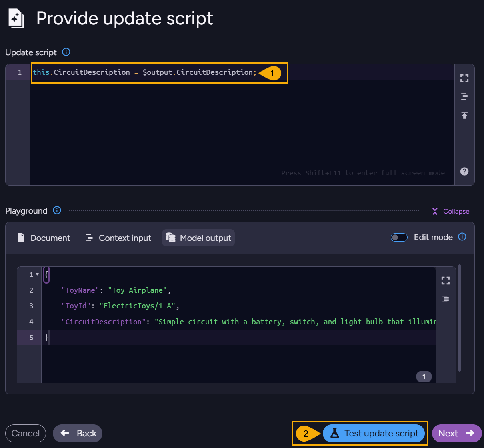Format the model output JSON
The height and width of the screenshot is (448, 484).
(x=446, y=299)
